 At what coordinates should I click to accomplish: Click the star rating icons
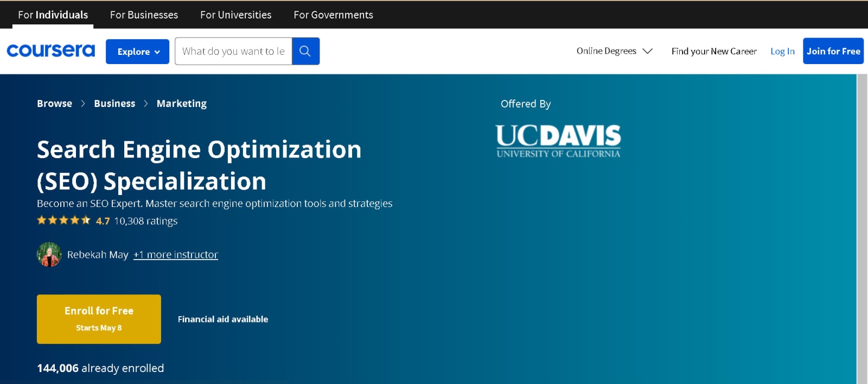click(63, 220)
